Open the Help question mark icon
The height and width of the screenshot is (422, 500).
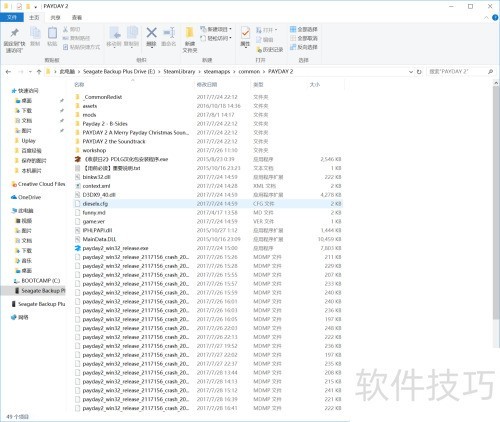point(495,18)
